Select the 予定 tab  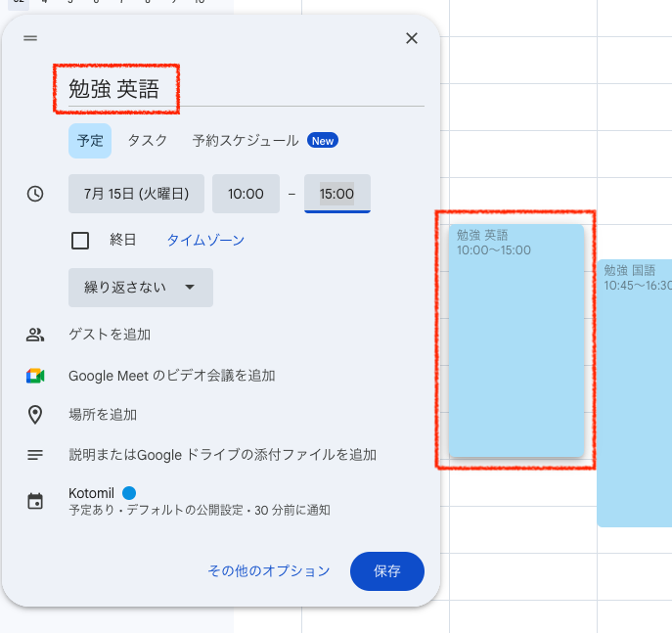point(90,141)
